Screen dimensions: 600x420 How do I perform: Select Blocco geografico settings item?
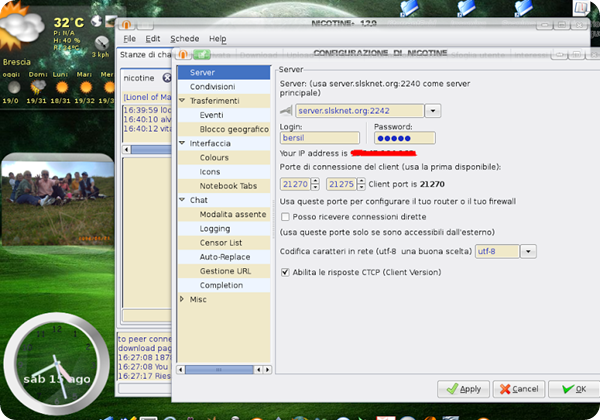click(x=224, y=129)
